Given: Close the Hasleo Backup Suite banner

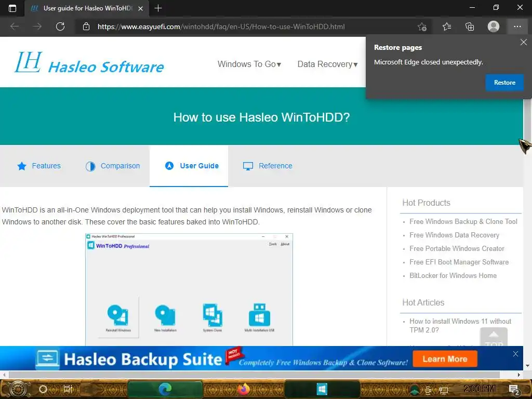Looking at the screenshot, I should click(x=515, y=354).
